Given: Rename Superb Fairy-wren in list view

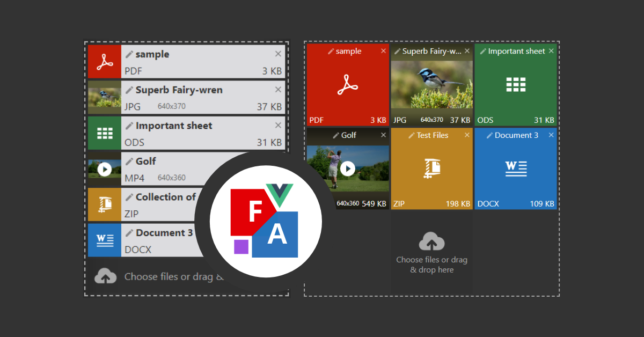Looking at the screenshot, I should [x=129, y=90].
